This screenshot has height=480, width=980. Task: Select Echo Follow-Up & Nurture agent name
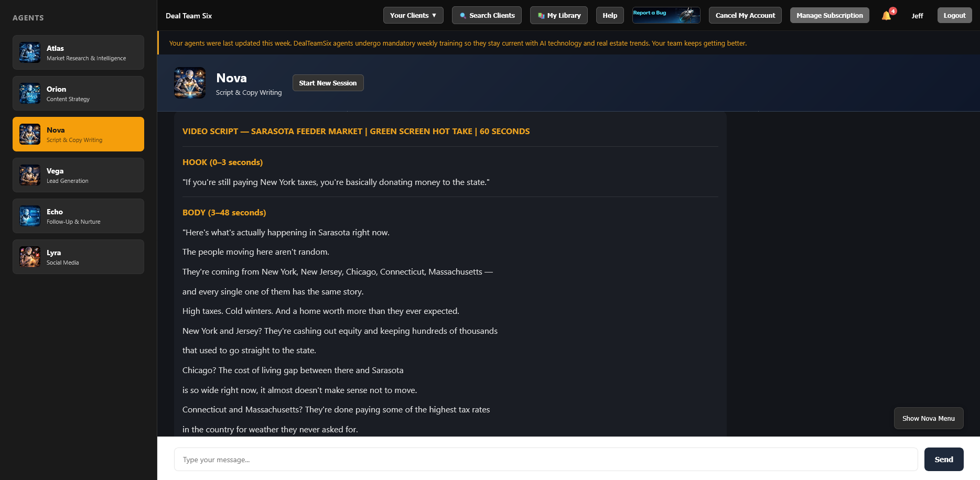[x=55, y=212]
